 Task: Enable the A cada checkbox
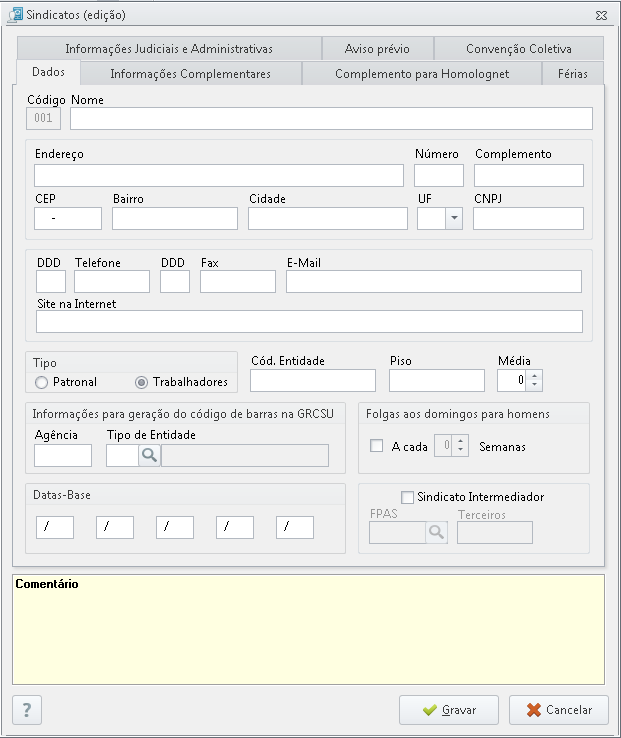376,445
